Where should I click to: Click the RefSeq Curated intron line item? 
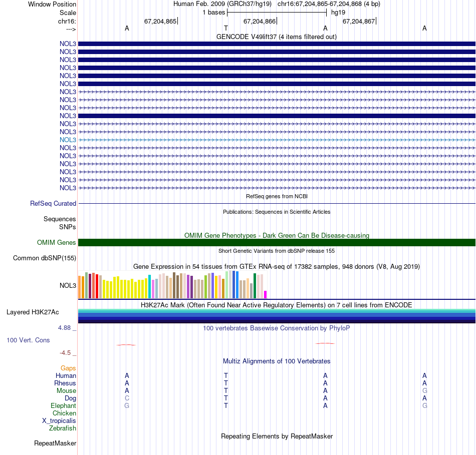coord(277,204)
